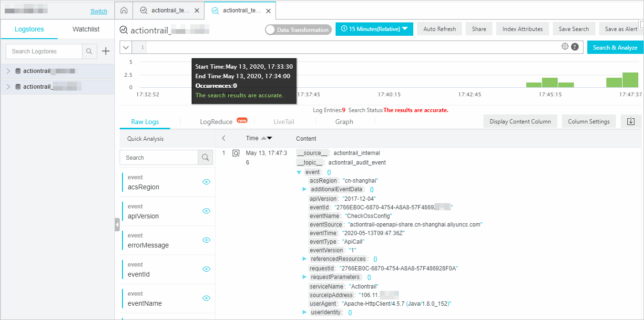Focus the Quick Analysis Search field
644x320 pixels.
[159, 157]
